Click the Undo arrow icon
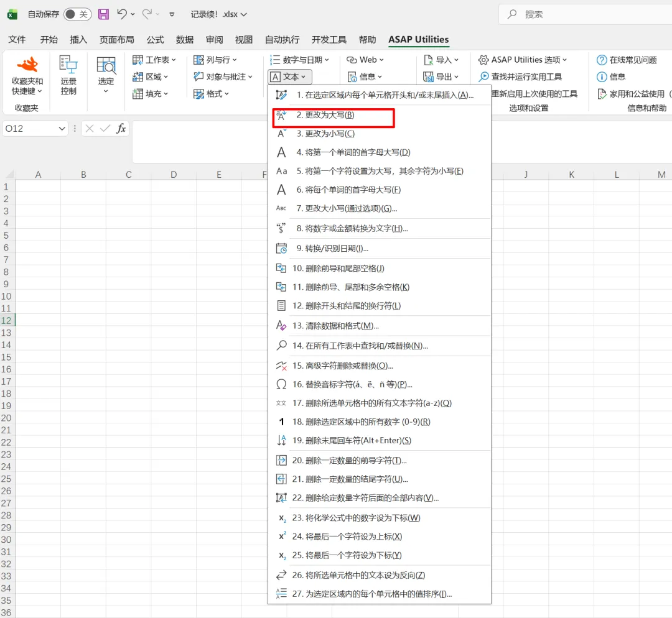Image resolution: width=672 pixels, height=618 pixels. coord(122,14)
